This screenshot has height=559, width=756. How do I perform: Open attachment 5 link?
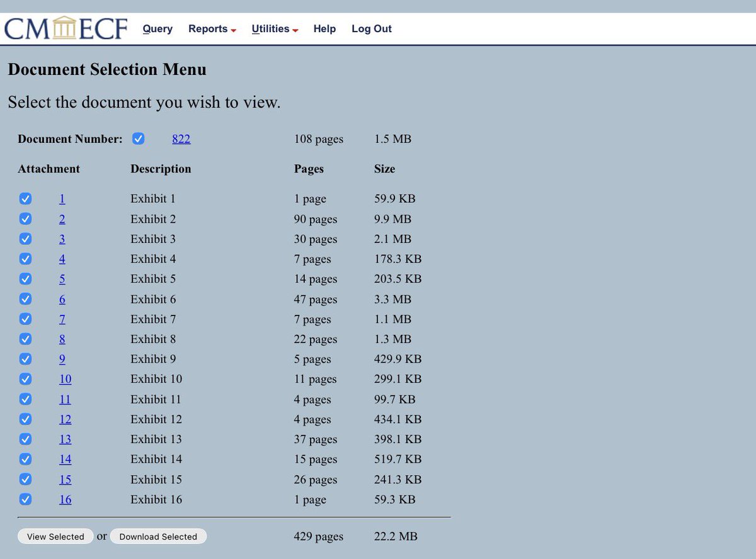click(x=62, y=279)
